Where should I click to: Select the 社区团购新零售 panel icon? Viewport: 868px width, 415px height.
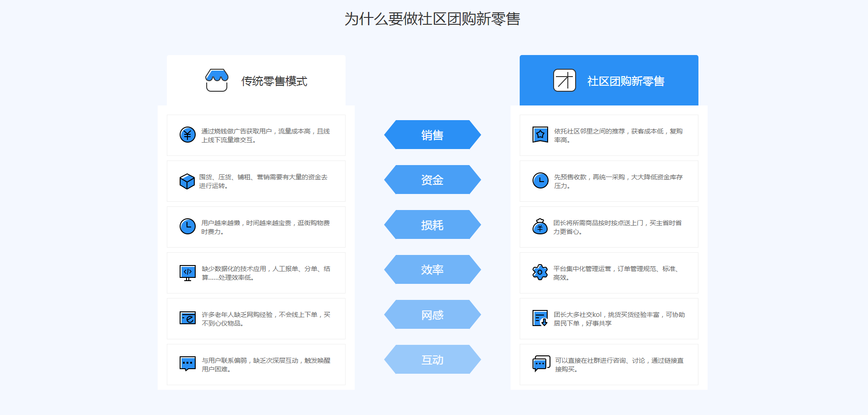coord(565,80)
